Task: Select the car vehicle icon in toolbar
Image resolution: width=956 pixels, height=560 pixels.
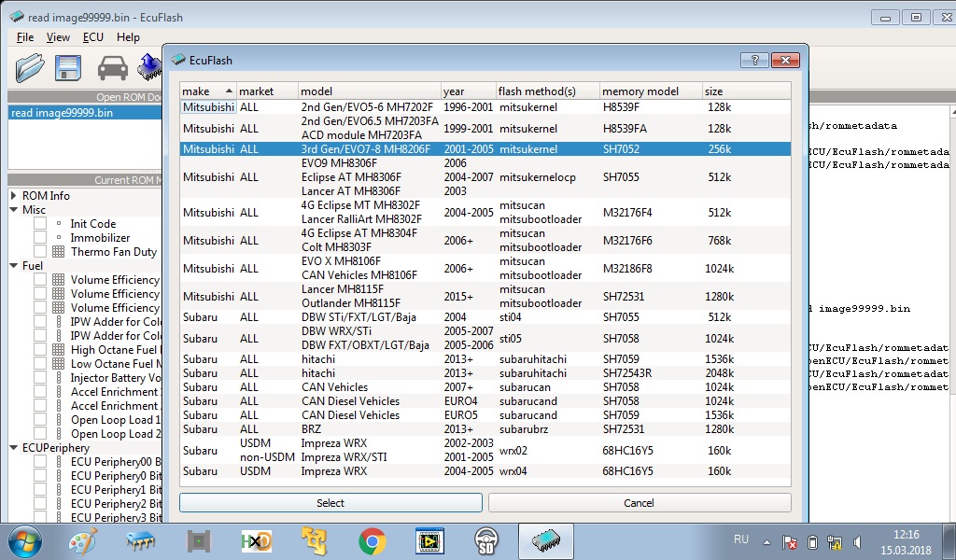Action: [113, 67]
